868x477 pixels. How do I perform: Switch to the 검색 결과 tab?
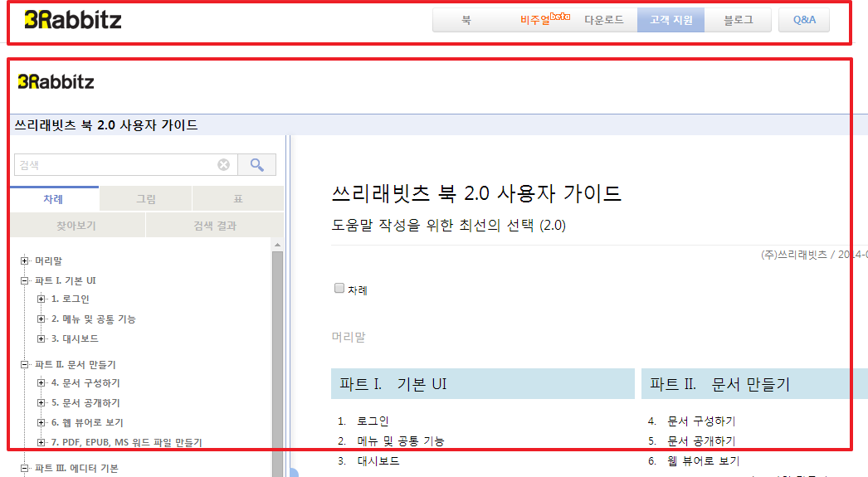(x=215, y=225)
